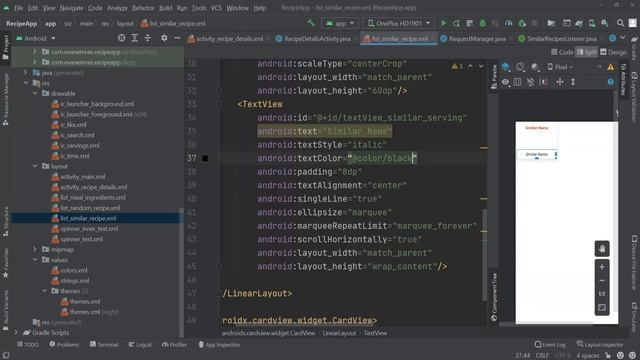Select ic_search.xml in drawable folder
Viewport: 640px width, 360px height.
click(x=77, y=135)
